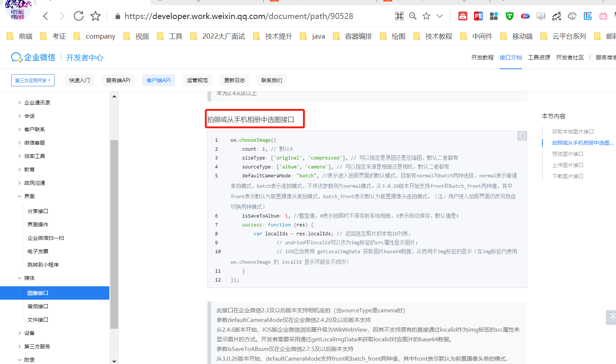Click the Baidu 'du' translate extension icon
This screenshot has height=364, width=616.
point(525,16)
